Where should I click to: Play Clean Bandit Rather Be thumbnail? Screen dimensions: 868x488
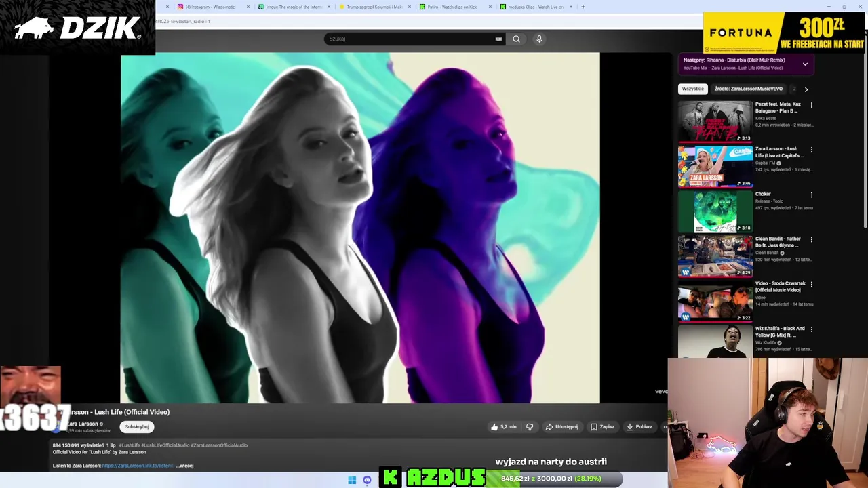(715, 256)
